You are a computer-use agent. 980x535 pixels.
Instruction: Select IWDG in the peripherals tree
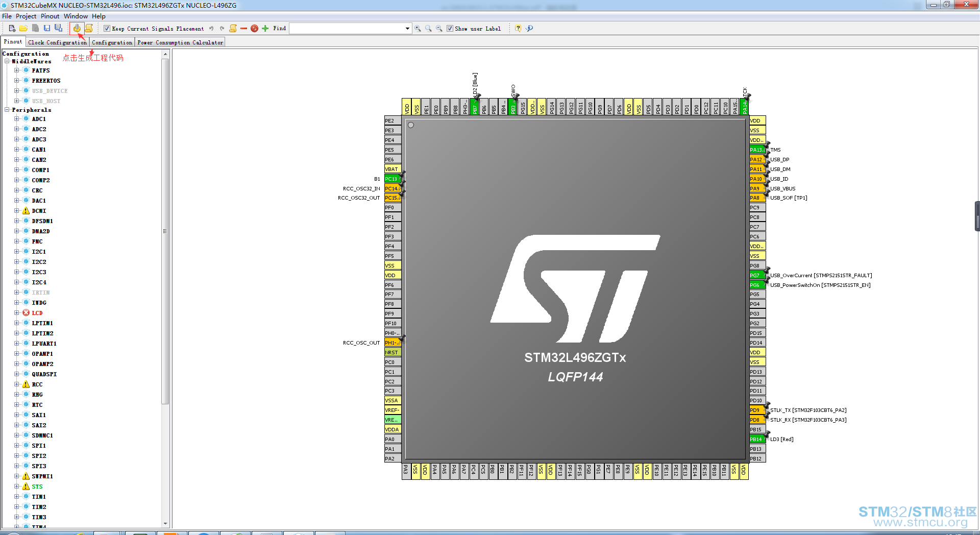point(39,303)
